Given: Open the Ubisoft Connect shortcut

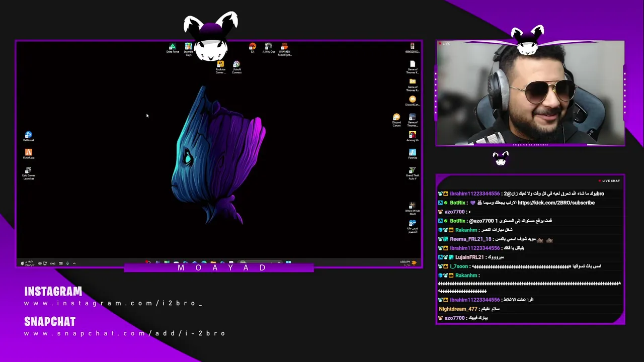Looking at the screenshot, I should click(236, 67).
